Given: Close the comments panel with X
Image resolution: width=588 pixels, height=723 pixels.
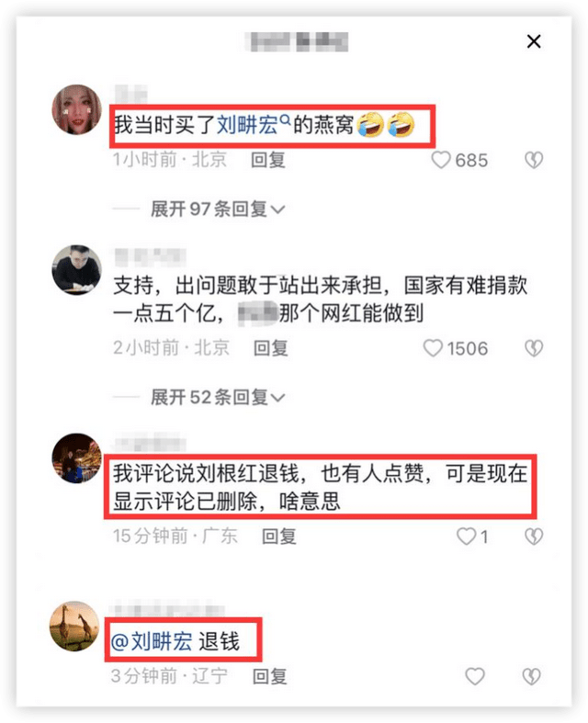Looking at the screenshot, I should [534, 41].
